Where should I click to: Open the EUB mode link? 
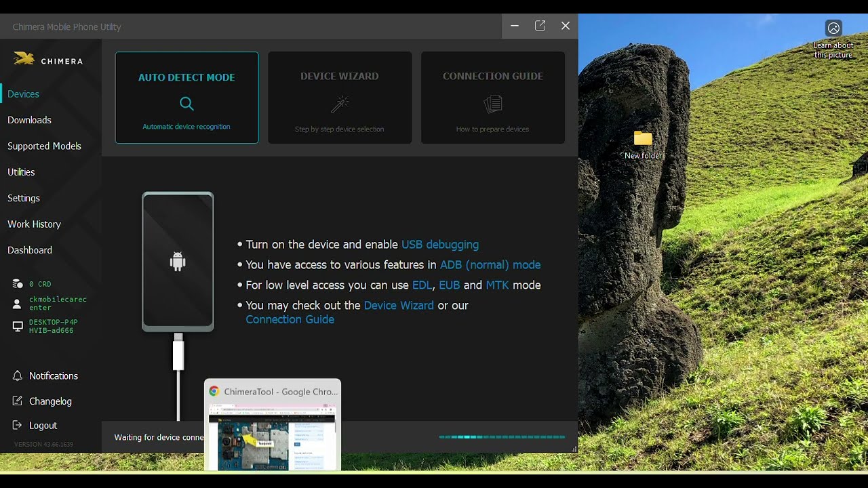pos(450,285)
